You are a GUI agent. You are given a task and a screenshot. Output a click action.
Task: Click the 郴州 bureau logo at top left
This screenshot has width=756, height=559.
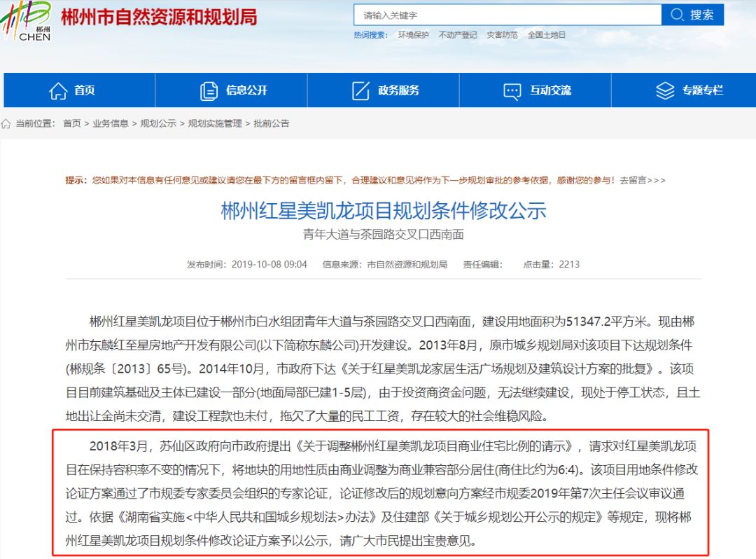[27, 21]
